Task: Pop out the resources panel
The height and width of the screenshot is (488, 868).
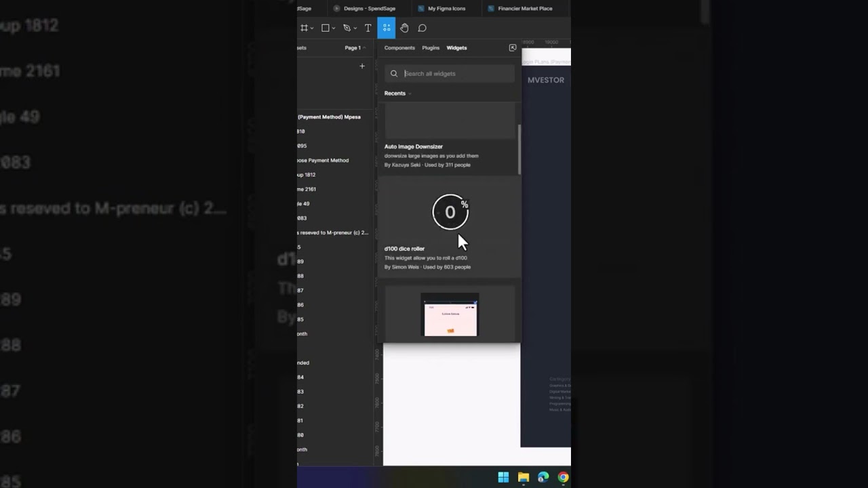Action: (513, 47)
